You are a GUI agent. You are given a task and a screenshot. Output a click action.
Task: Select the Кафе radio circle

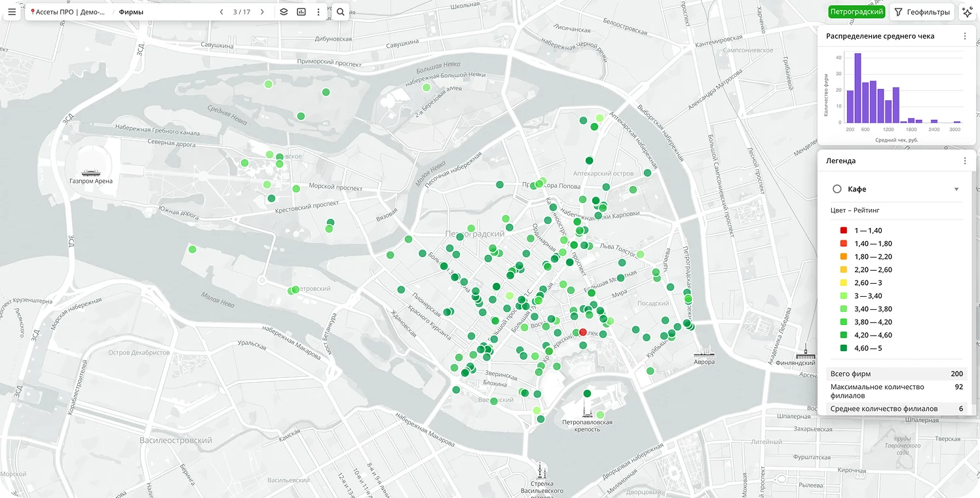point(837,189)
